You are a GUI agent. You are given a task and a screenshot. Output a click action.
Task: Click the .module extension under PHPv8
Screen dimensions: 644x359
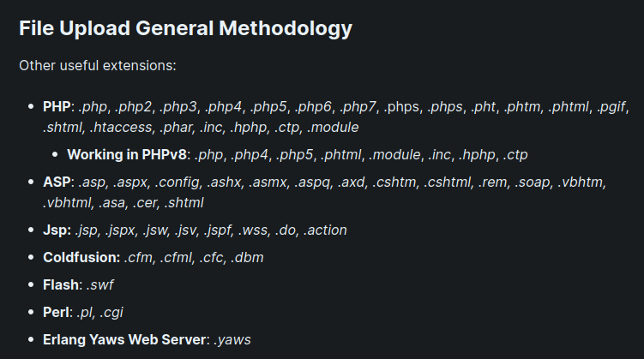[394, 155]
